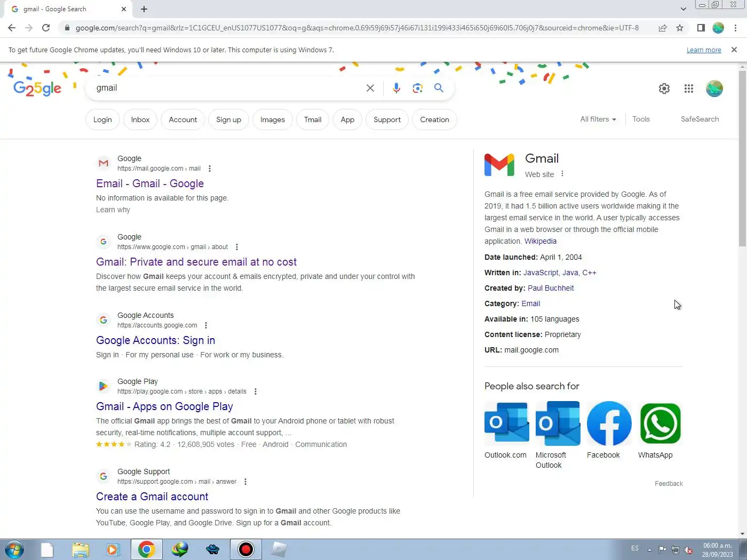Image resolution: width=747 pixels, height=560 pixels.
Task: Select the Account filter chip
Action: 183,119
